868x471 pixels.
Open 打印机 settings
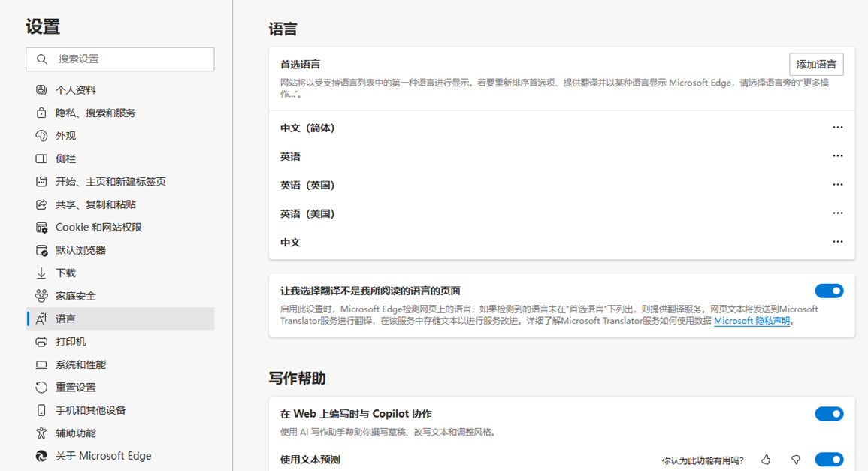tap(120, 342)
